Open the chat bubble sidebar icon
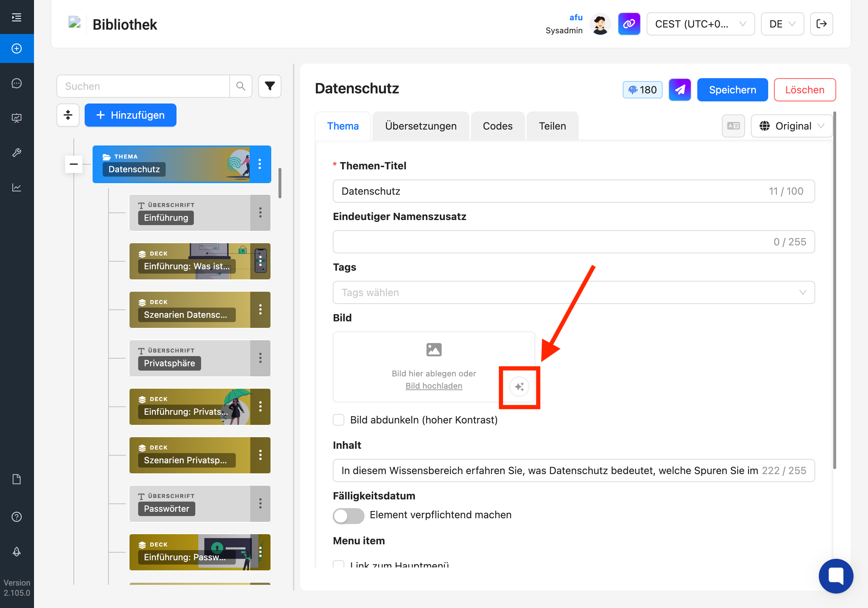Screen dimensions: 868x608 [17, 83]
